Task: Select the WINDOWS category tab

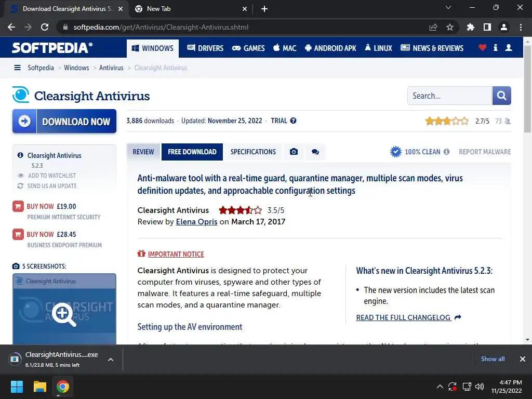Action: (x=152, y=48)
